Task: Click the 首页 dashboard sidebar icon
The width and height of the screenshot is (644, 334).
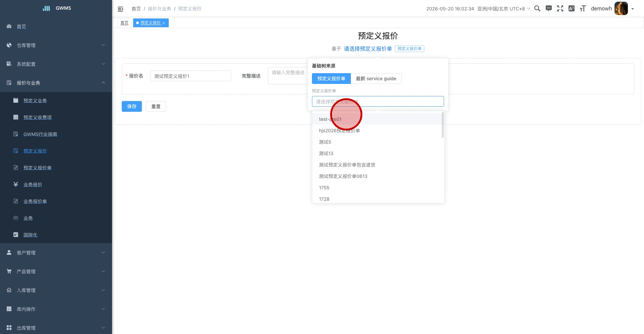Action: pos(9,26)
